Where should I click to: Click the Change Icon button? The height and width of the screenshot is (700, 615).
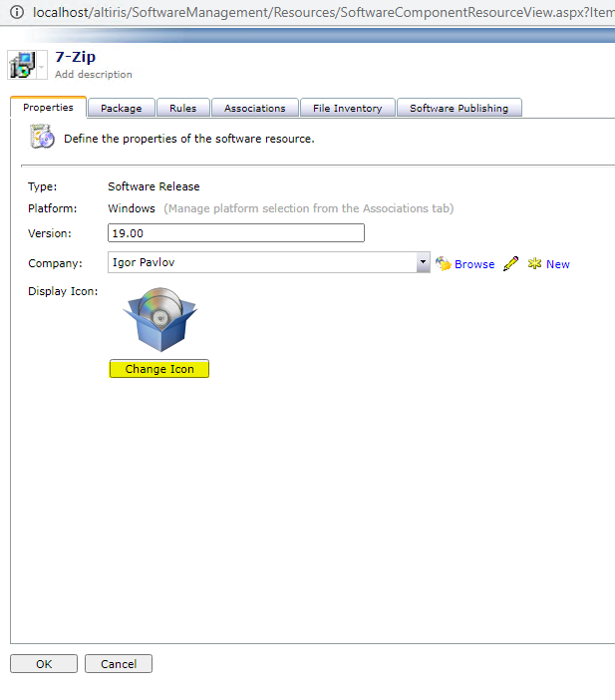[159, 369]
